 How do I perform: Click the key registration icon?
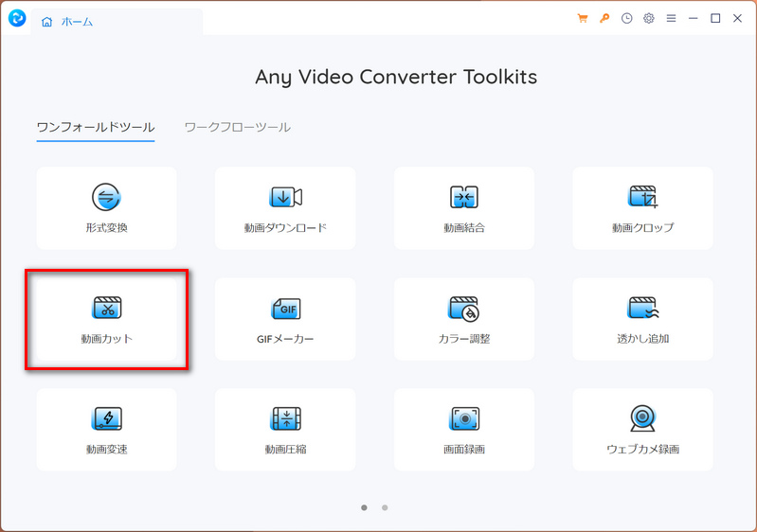pyautogui.click(x=604, y=18)
